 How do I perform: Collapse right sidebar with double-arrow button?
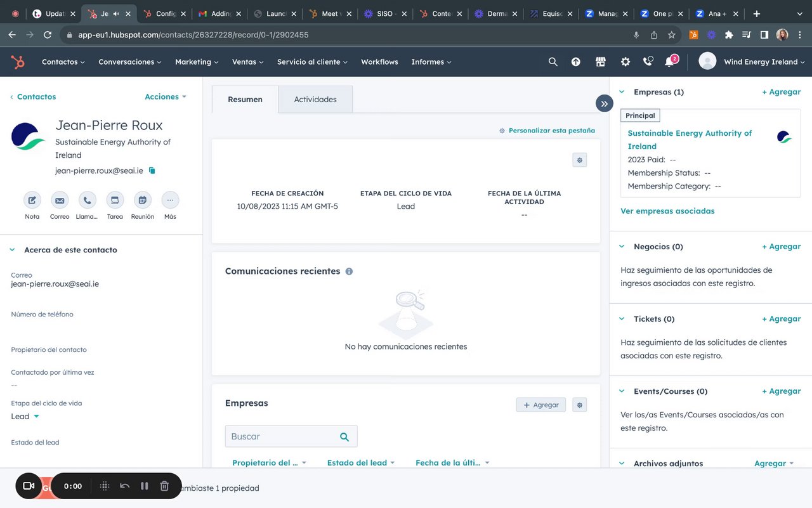tap(604, 103)
